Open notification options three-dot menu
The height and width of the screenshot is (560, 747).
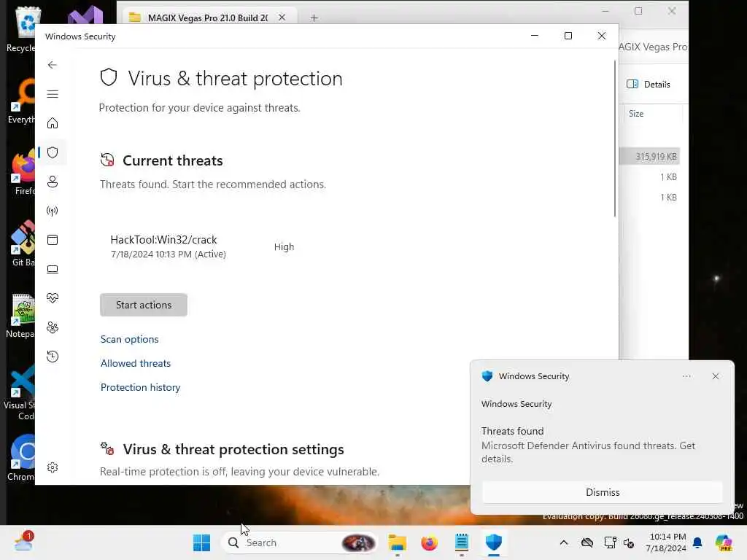click(686, 376)
